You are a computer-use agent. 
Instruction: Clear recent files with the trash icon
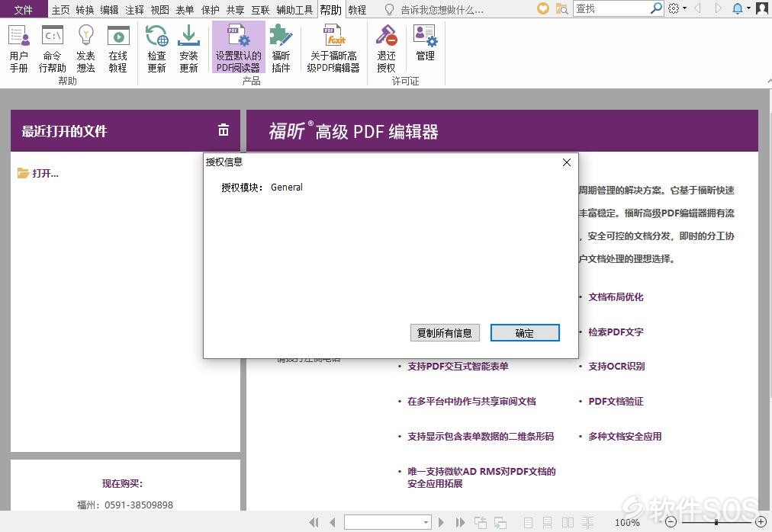(224, 130)
